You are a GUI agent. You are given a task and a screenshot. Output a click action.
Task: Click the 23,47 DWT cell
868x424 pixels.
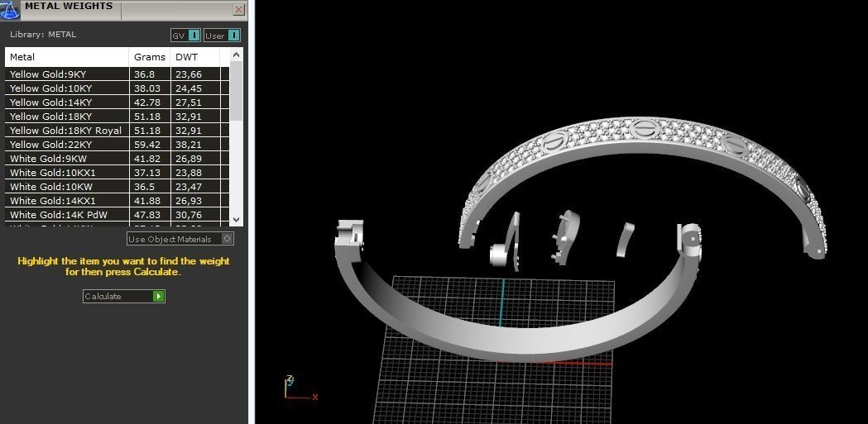tap(195, 187)
